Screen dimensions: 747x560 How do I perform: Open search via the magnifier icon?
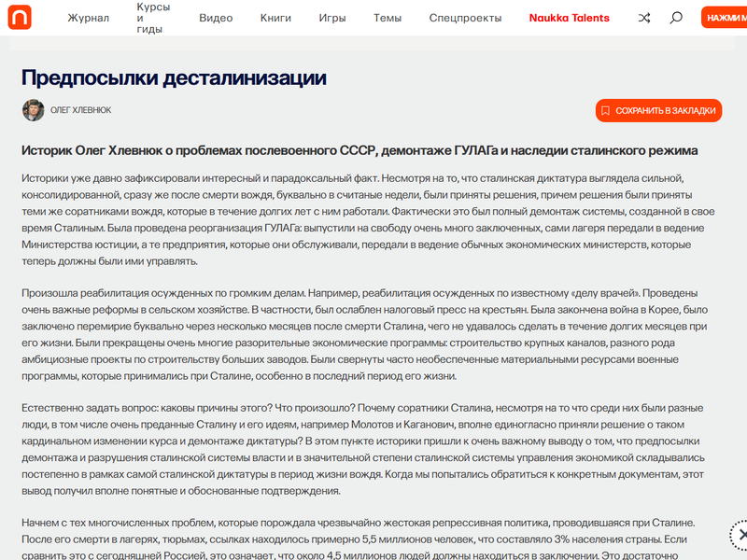[x=675, y=18]
